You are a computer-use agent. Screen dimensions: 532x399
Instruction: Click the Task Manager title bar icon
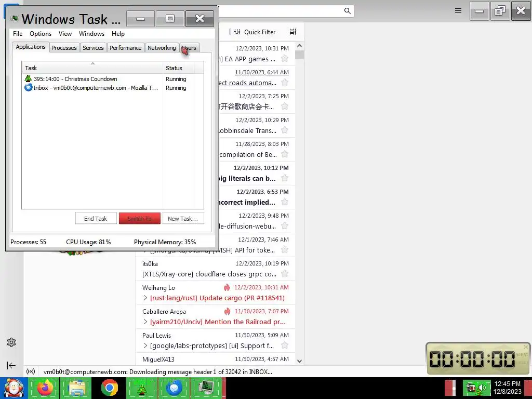(x=14, y=18)
